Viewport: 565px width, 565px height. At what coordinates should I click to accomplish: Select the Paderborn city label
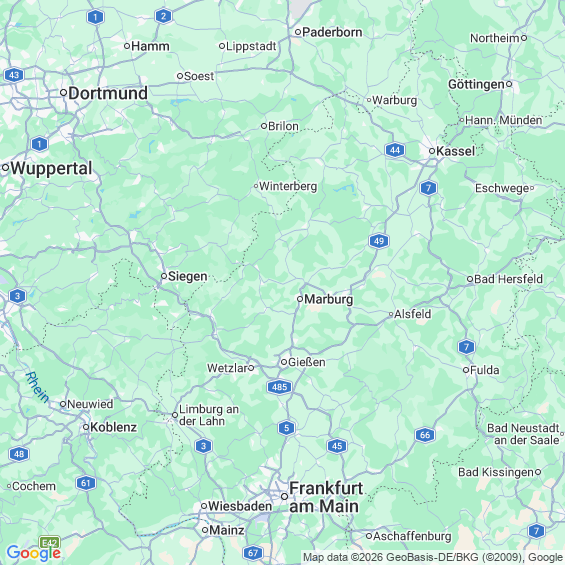coord(332,32)
